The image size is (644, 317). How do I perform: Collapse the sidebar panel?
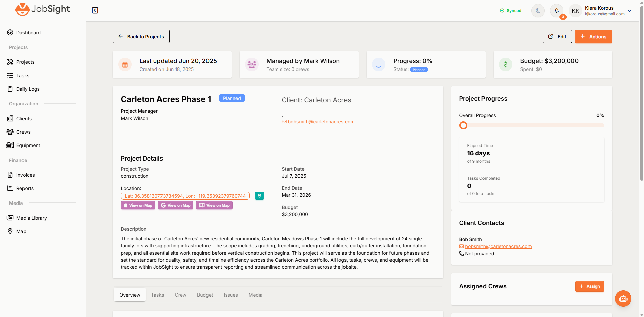(95, 10)
